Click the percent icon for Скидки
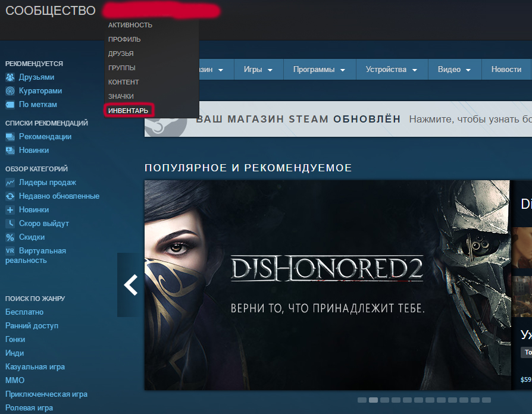Viewport: 532px width, 414px height. (10, 237)
